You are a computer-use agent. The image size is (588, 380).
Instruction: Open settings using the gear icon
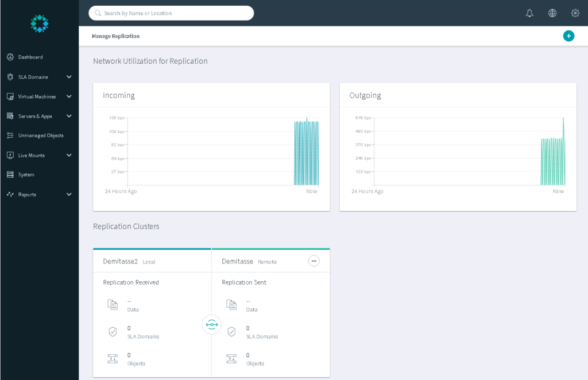(575, 13)
